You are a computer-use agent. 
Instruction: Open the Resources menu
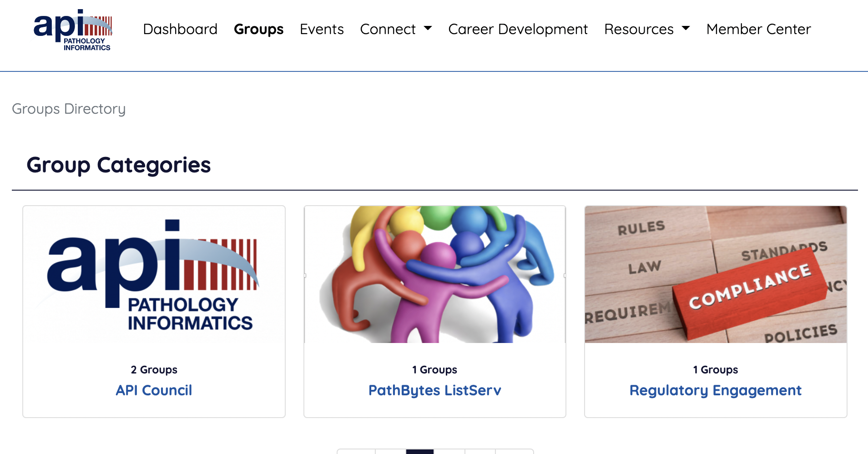click(639, 29)
